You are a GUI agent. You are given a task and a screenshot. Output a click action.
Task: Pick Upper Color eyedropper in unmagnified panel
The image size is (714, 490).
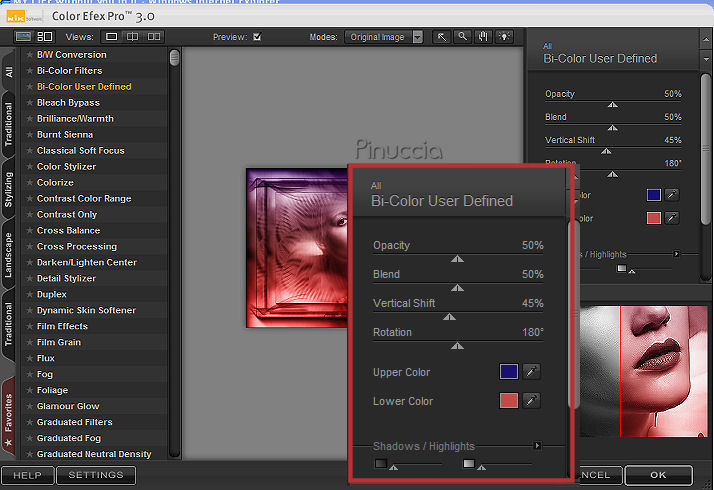pyautogui.click(x=672, y=195)
